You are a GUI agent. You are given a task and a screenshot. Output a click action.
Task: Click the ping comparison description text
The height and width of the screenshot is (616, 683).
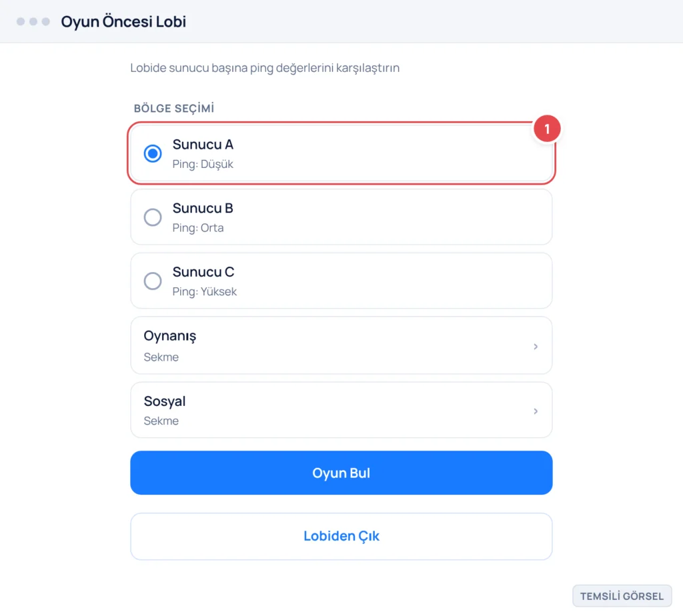(264, 68)
